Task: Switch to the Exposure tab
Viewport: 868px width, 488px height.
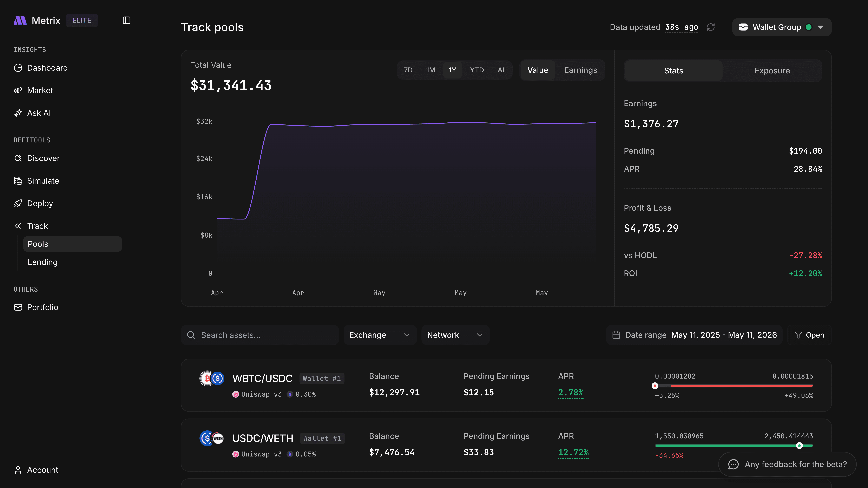Action: click(x=772, y=71)
